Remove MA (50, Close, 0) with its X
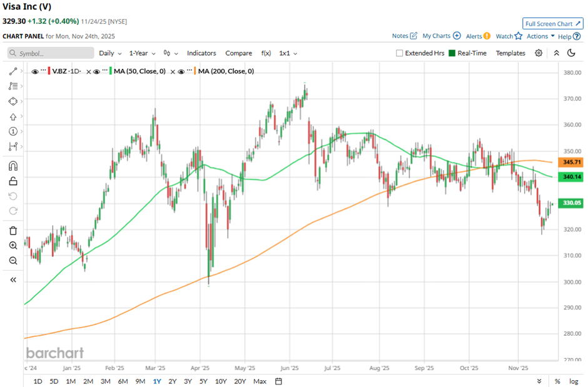 pos(173,71)
